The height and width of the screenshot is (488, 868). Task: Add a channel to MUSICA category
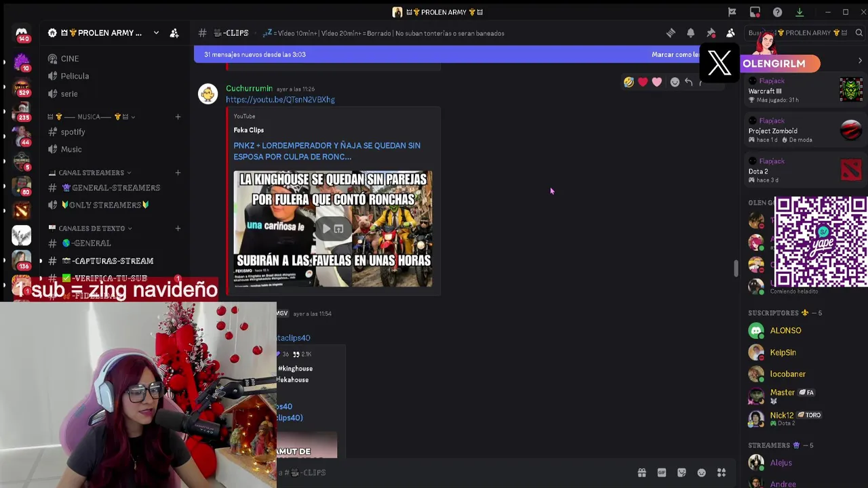(178, 117)
